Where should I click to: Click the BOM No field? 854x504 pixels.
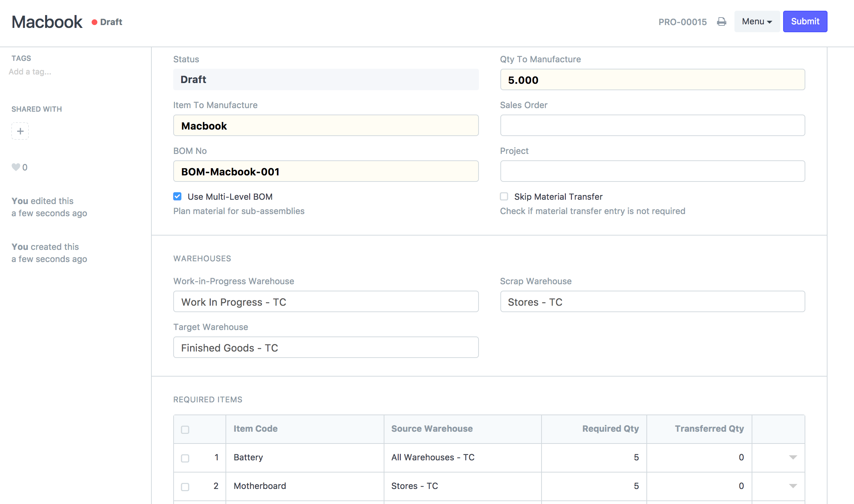pos(326,171)
